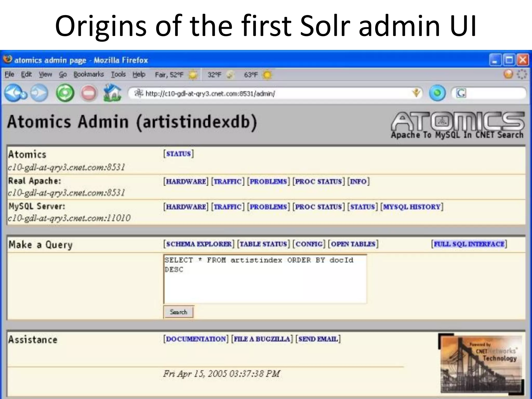
Task: Close the Firefox window
Action: tap(523, 60)
